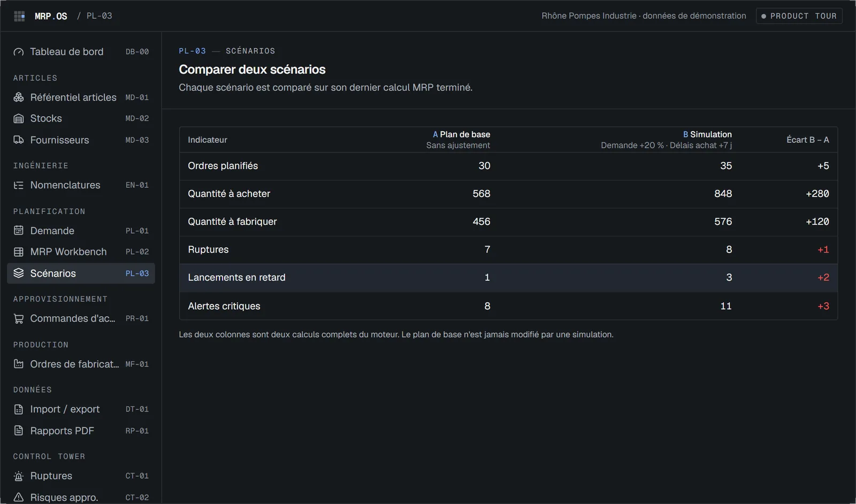Go to MRP Workbench in the sidebar
Image resolution: width=856 pixels, height=504 pixels.
tap(81, 251)
